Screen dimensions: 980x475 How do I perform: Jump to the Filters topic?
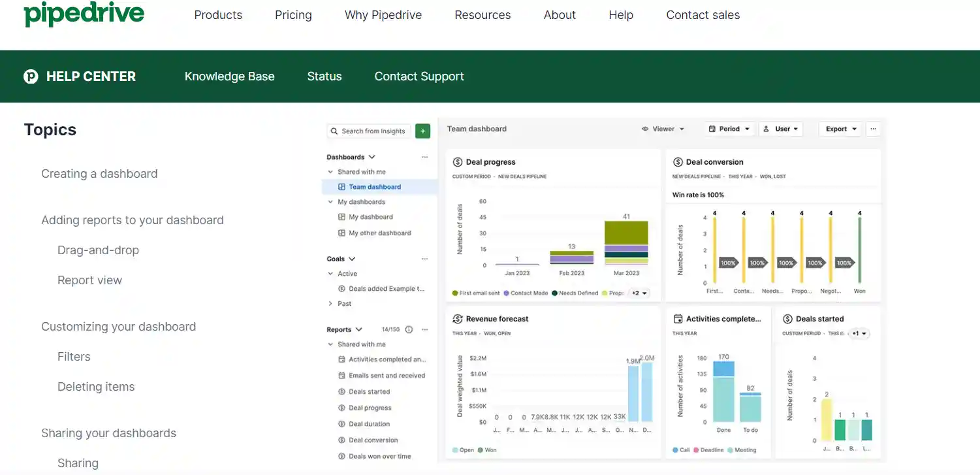74,357
